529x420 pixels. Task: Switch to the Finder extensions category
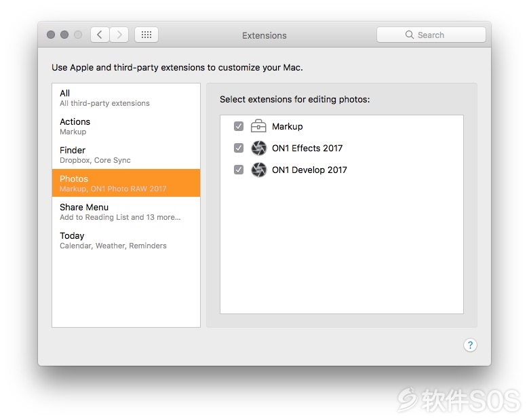(x=126, y=155)
